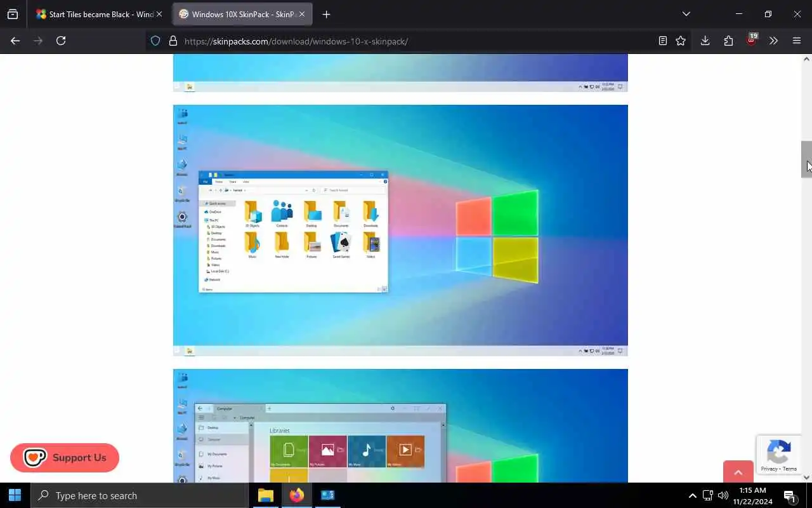Close the Start Tiles became Black tab
Screen dimensions: 812x508
[x=159, y=14]
